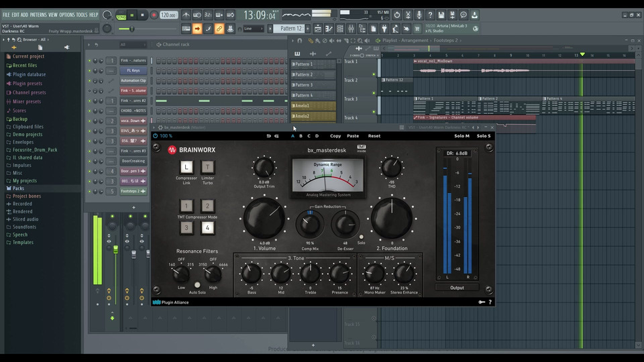Click the render/export audio icon
Screen dimensions: 644x362
(452, 15)
